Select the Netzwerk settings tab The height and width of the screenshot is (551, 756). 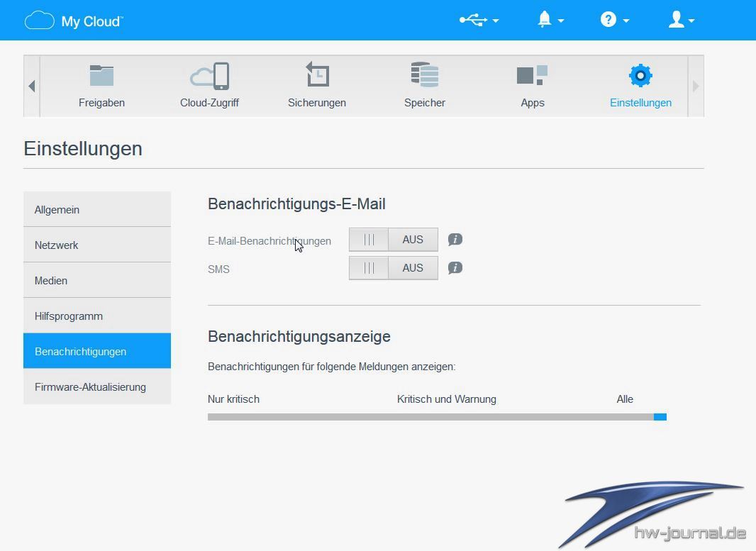click(x=97, y=245)
